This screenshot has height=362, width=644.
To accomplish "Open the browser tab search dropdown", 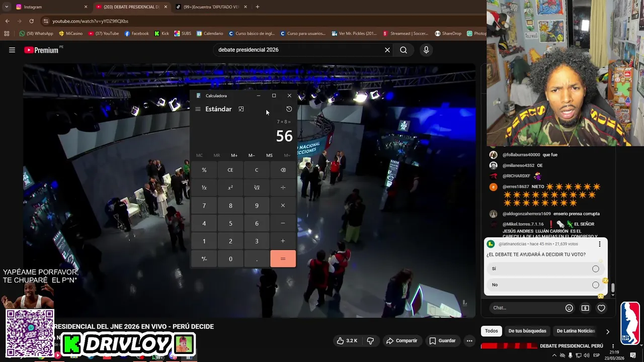I will 7,7.
